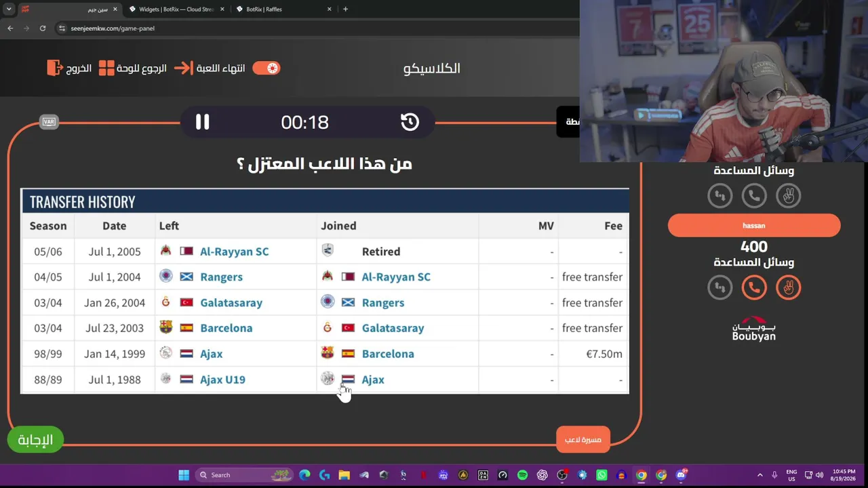The height and width of the screenshot is (488, 868).
Task: Select the orange hassan team name bar
Action: [x=754, y=226]
